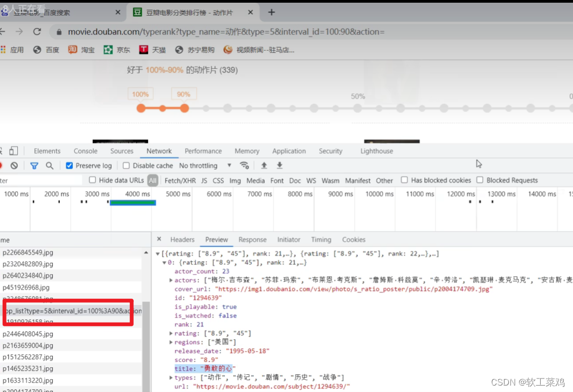The image size is (573, 392).
Task: Close the 豆瓣电影分类排行榜 tab
Action: coord(250,12)
